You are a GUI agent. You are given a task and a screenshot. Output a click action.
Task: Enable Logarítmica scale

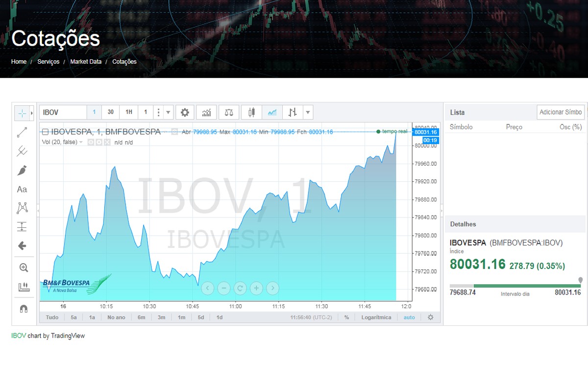[377, 317]
